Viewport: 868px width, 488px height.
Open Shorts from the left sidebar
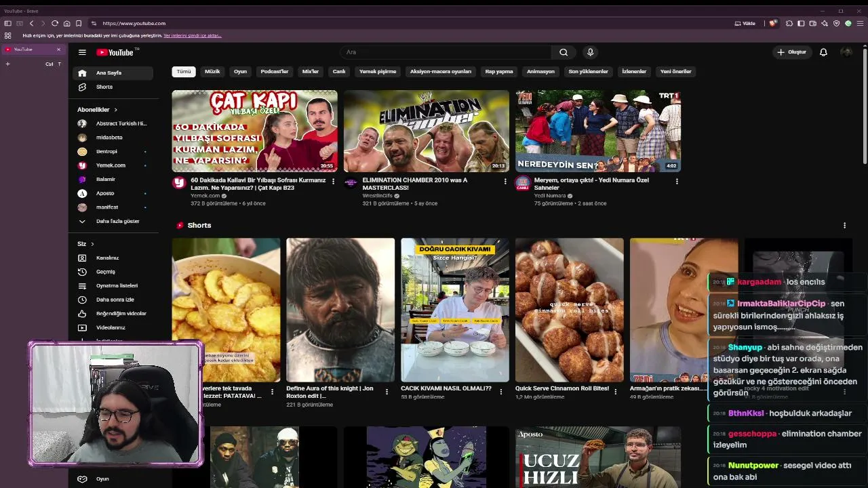(x=113, y=87)
